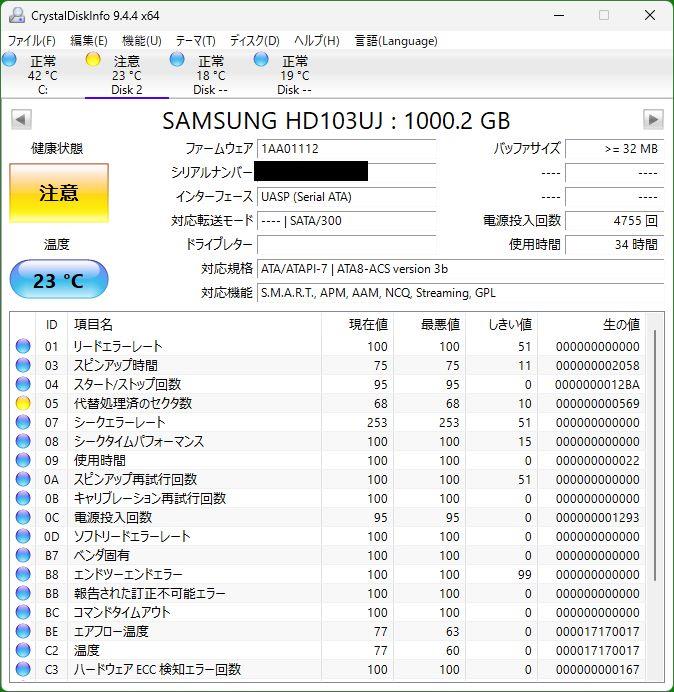
Task: Click status orb of row BC コマンドタイムアウト
Action: [x=23, y=613]
